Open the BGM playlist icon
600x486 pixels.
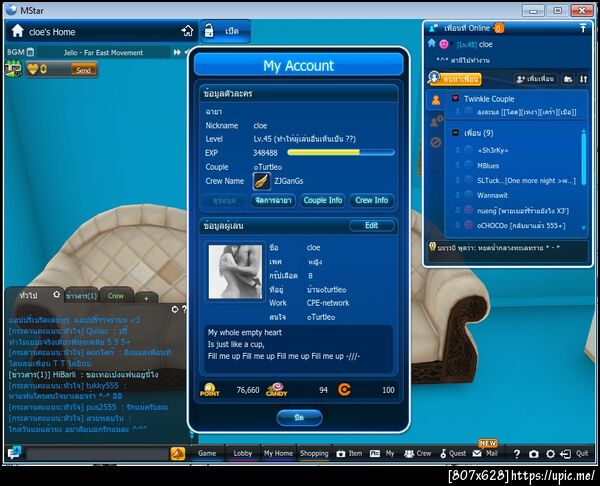pyautogui.click(x=30, y=52)
